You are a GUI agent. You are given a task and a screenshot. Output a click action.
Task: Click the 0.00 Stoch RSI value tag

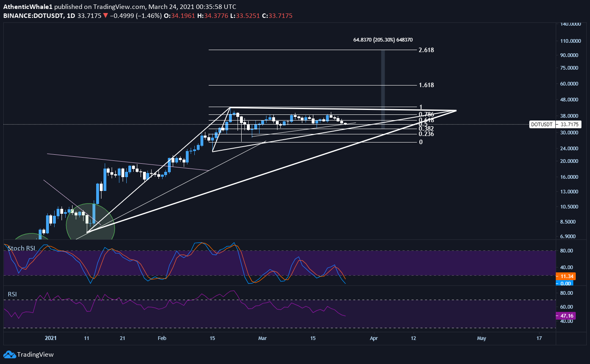tap(565, 283)
